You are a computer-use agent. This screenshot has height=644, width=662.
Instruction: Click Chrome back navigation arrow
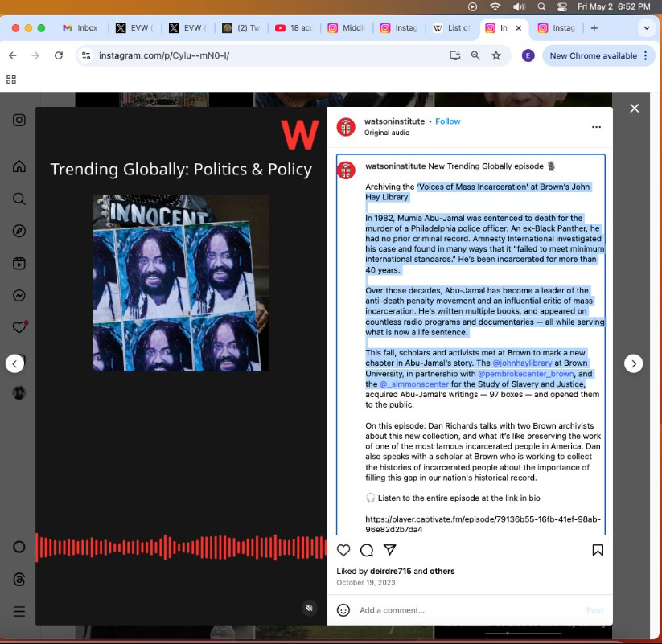click(13, 55)
